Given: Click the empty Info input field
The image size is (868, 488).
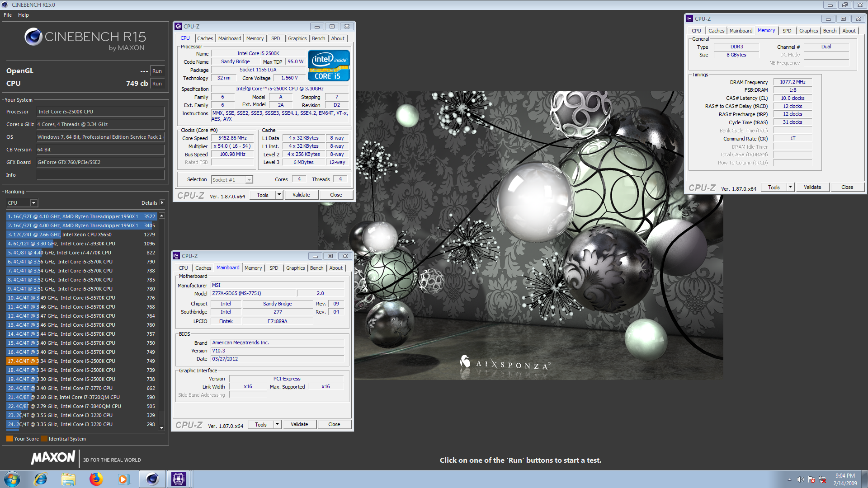Looking at the screenshot, I should pyautogui.click(x=100, y=175).
